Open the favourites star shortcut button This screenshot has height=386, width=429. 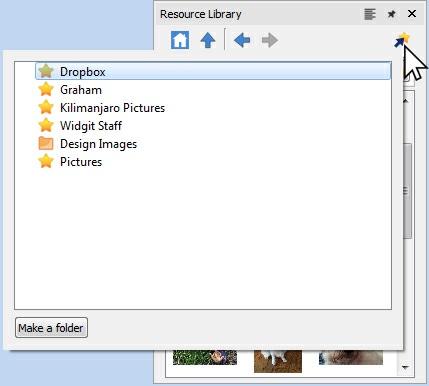point(402,40)
